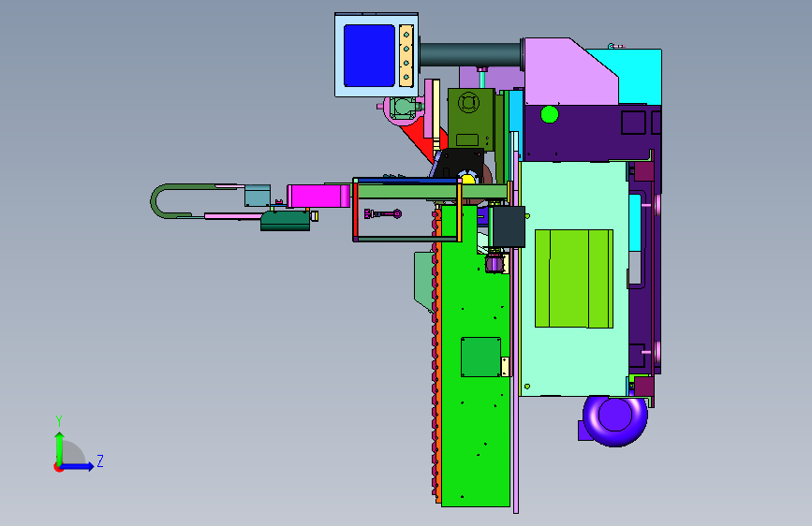Select the magenta block on the horizontal arm
Image resolution: width=812 pixels, height=526 pixels.
318,197
